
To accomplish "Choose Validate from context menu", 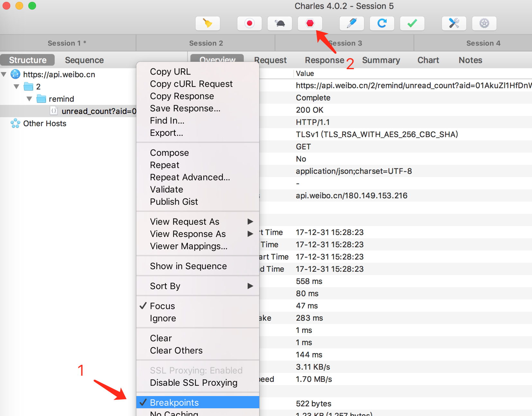I will 198,189.
